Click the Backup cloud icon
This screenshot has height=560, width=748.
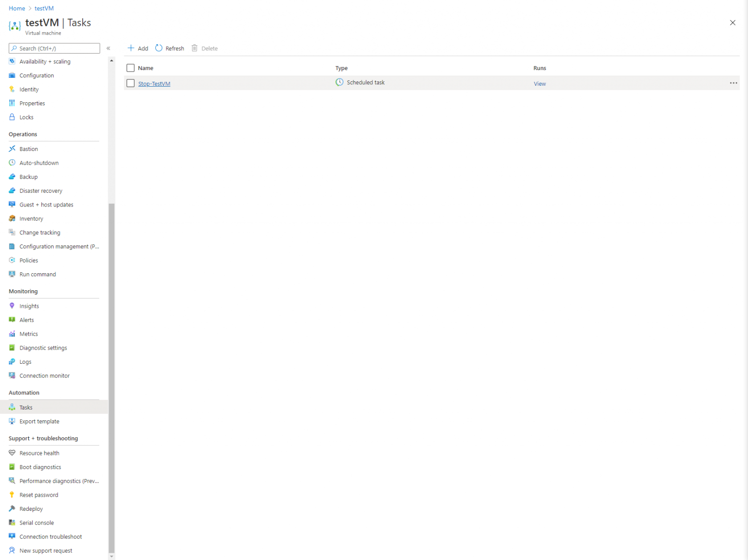click(x=12, y=177)
